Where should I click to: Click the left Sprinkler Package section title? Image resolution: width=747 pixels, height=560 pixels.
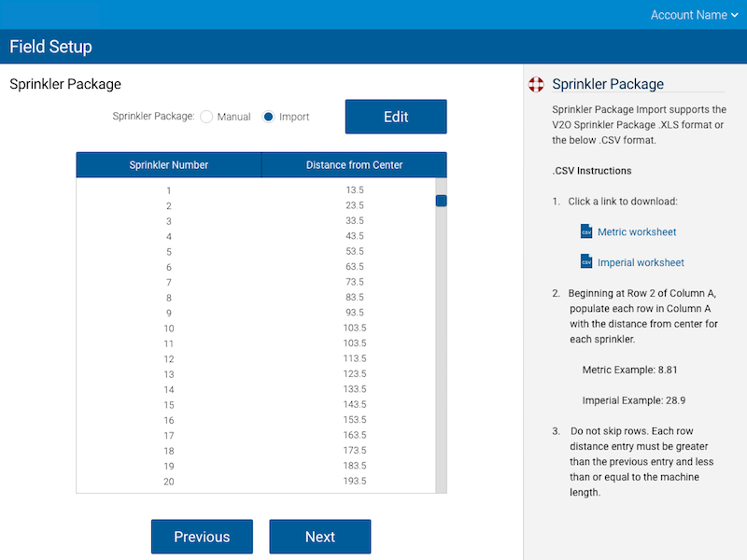tap(65, 84)
